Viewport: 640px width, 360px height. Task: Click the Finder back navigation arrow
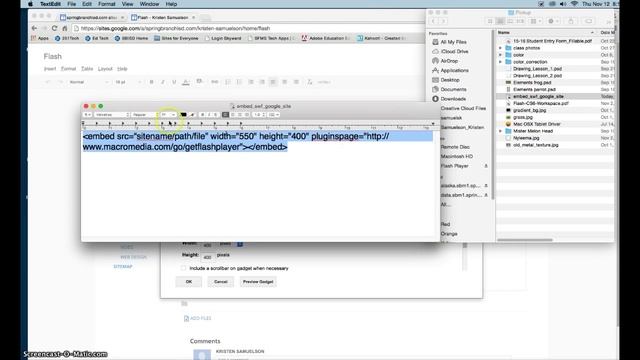pos(433,21)
